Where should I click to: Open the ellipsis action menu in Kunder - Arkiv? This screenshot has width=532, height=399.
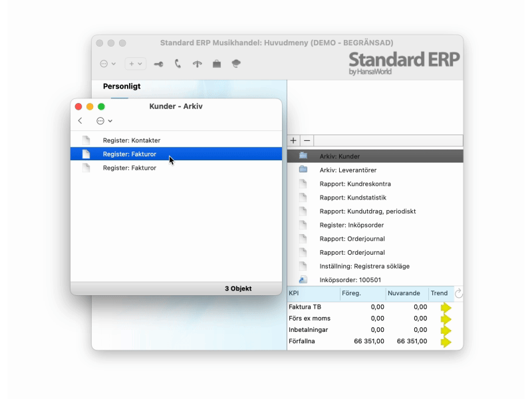point(104,121)
